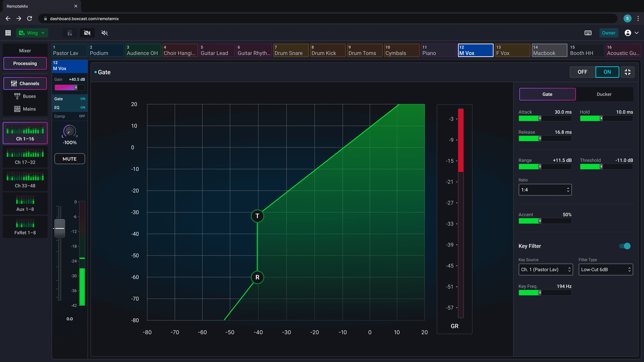Click the Attack time slider
Image resolution: width=644 pixels, height=362 pixels.
(x=545, y=118)
